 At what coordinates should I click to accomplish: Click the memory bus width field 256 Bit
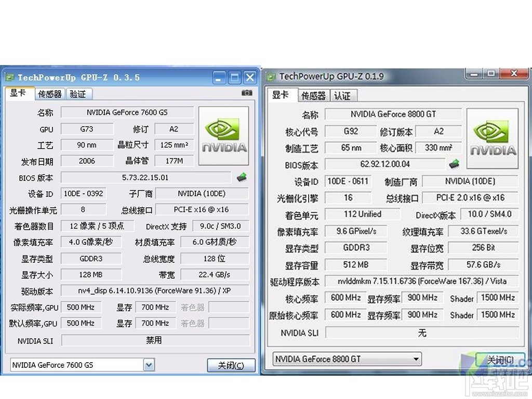484,248
